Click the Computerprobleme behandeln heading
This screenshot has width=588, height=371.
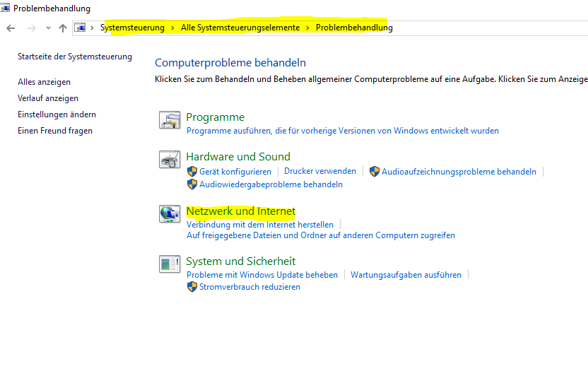point(230,63)
